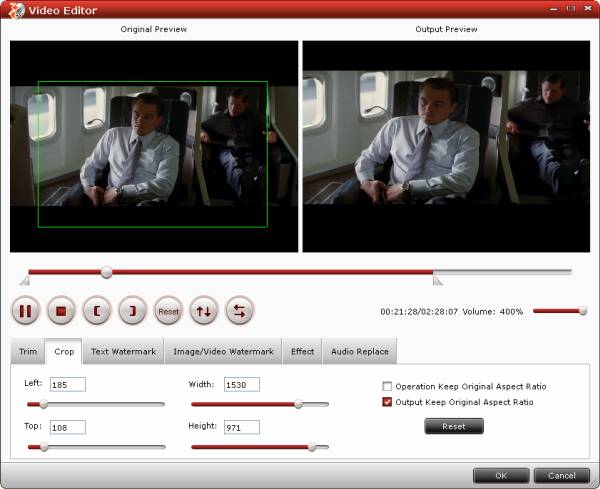Click the playback position slider knob
The width and height of the screenshot is (600, 489).
tap(106, 272)
